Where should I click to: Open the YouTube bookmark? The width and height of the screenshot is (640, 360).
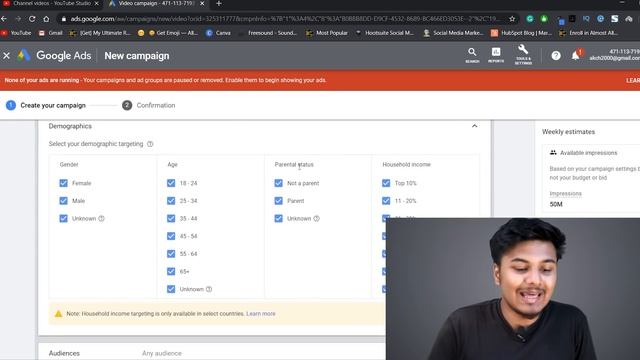(16, 33)
